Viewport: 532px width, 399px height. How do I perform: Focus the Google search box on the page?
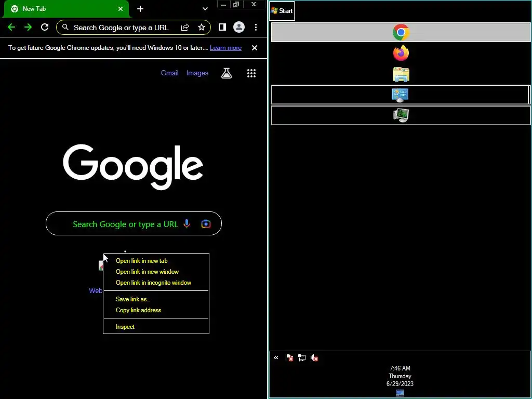pyautogui.click(x=134, y=223)
